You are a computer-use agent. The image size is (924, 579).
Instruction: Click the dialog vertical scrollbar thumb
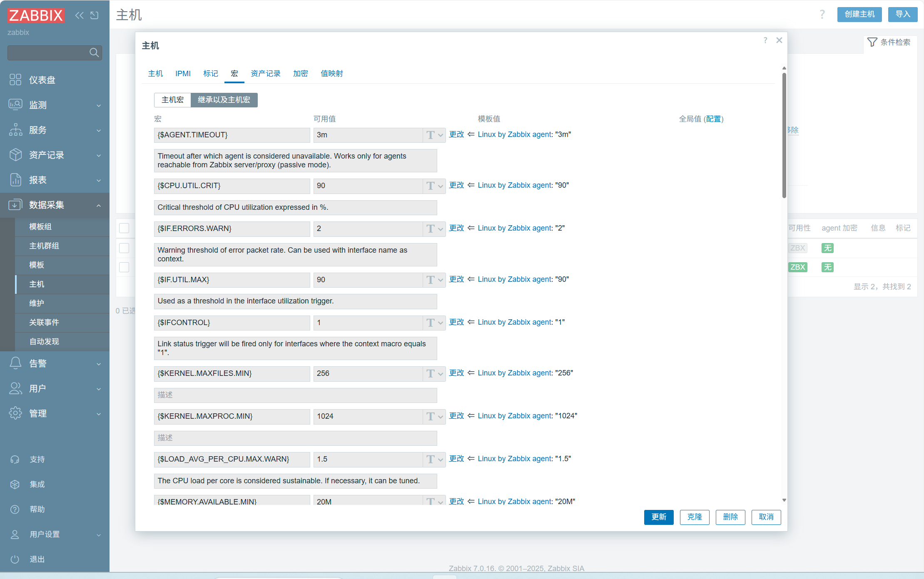(784, 135)
